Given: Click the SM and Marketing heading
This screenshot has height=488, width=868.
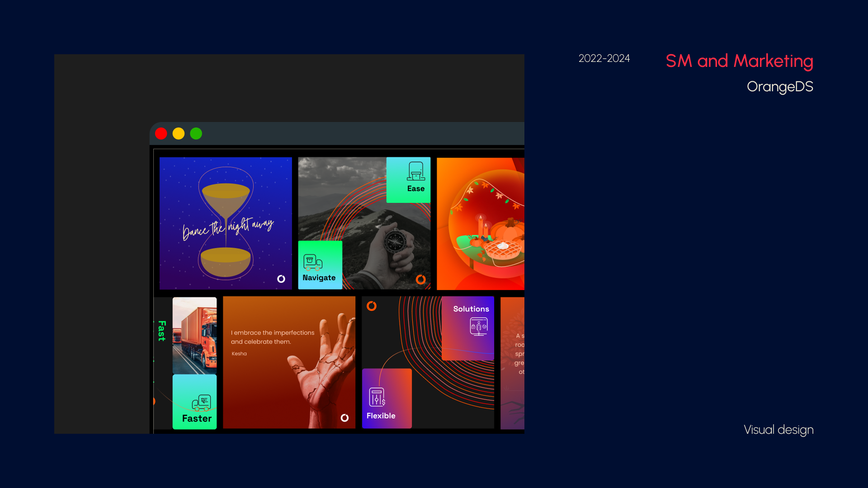Looking at the screenshot, I should [739, 61].
